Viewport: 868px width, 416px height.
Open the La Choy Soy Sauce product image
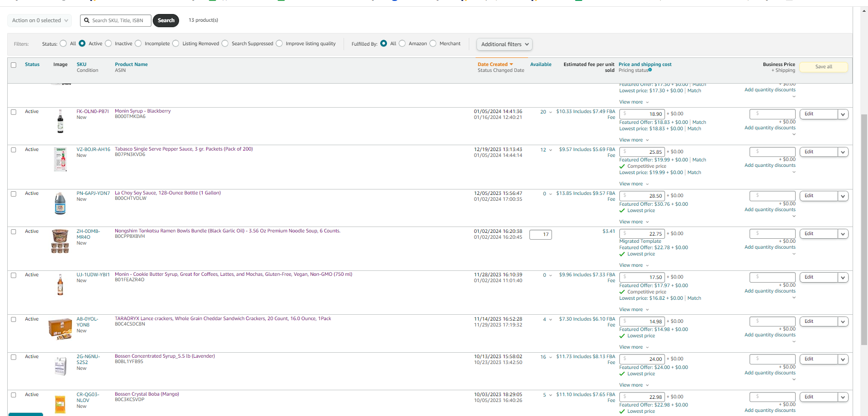pos(60,203)
